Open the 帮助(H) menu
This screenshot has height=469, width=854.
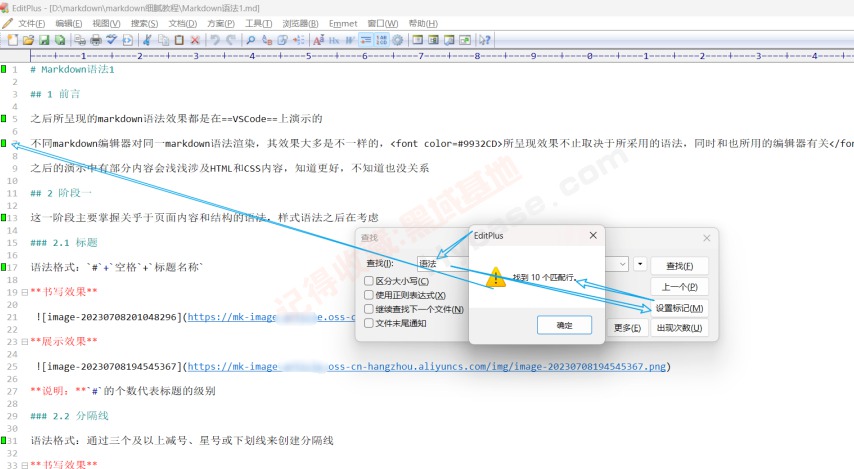tap(423, 23)
